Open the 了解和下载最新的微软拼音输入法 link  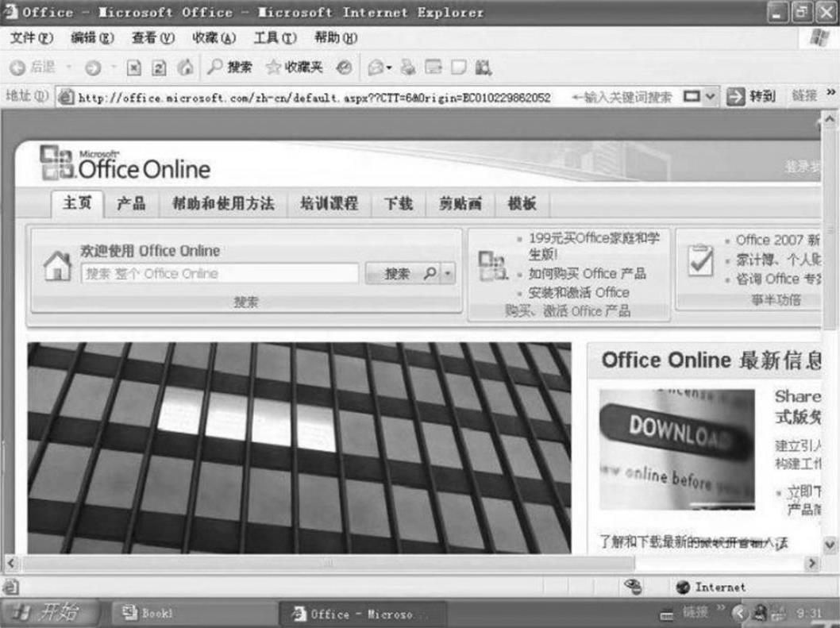click(x=694, y=542)
